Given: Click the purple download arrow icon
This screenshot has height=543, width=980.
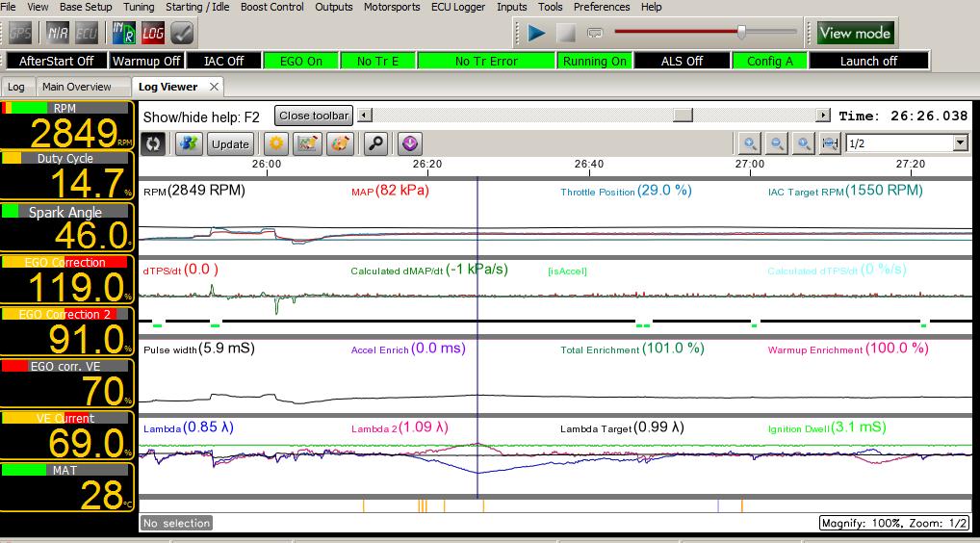Looking at the screenshot, I should pyautogui.click(x=410, y=143).
